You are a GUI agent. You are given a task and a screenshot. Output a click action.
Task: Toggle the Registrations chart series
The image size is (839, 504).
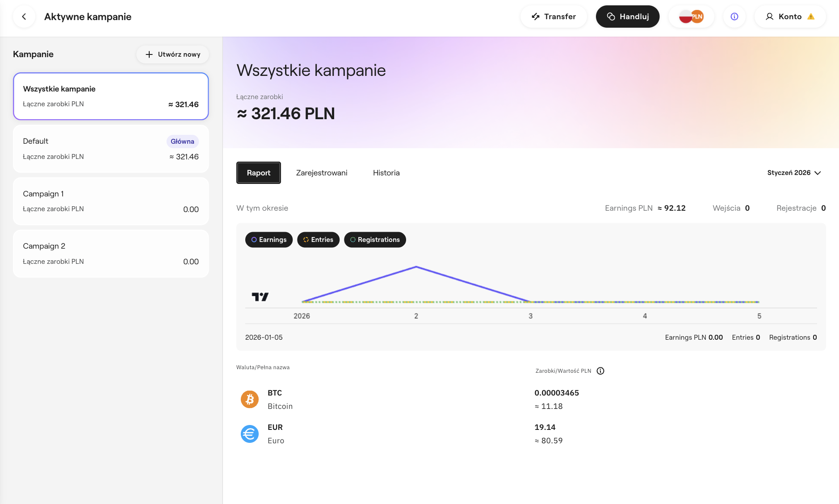(375, 240)
